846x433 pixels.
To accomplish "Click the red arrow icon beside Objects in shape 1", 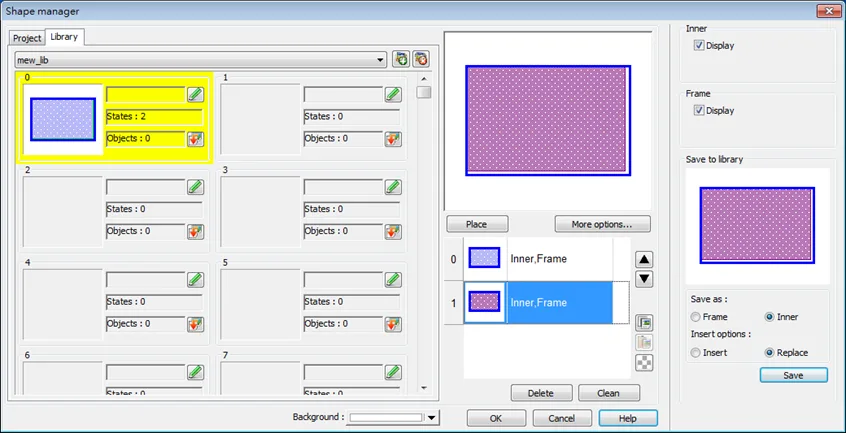I will 393,139.
